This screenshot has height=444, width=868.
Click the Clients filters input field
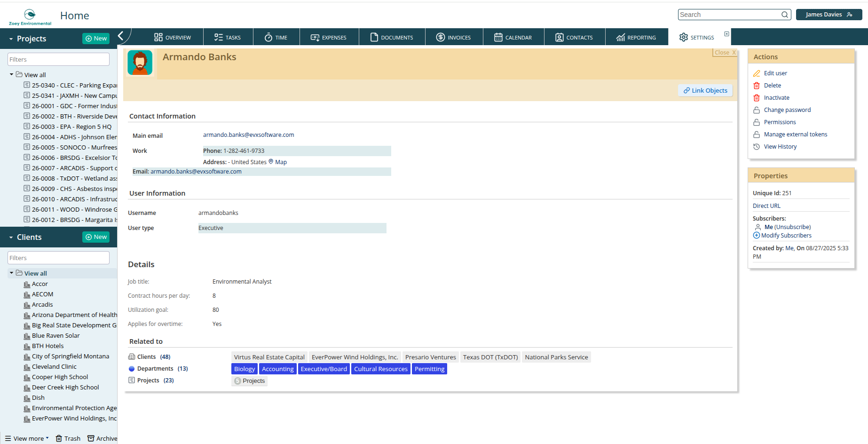58,258
